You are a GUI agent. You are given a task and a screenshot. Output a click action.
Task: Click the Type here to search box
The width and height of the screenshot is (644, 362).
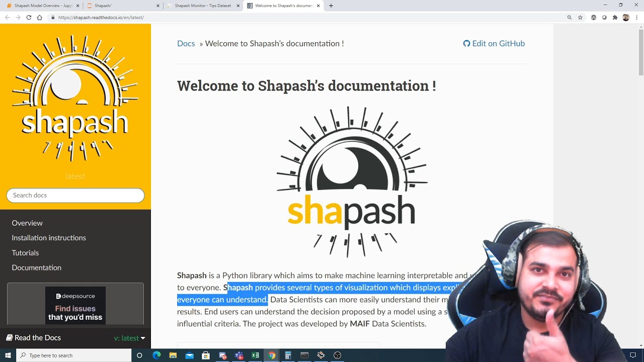pos(74,355)
